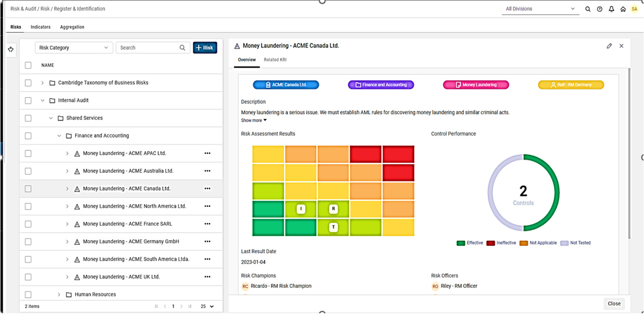Image resolution: width=644 pixels, height=333 pixels.
Task: Expand the Human Resources folder
Action: click(x=59, y=294)
